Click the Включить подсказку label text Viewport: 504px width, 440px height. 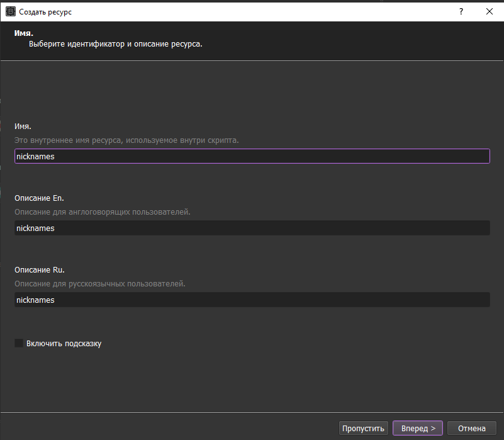[x=64, y=344]
